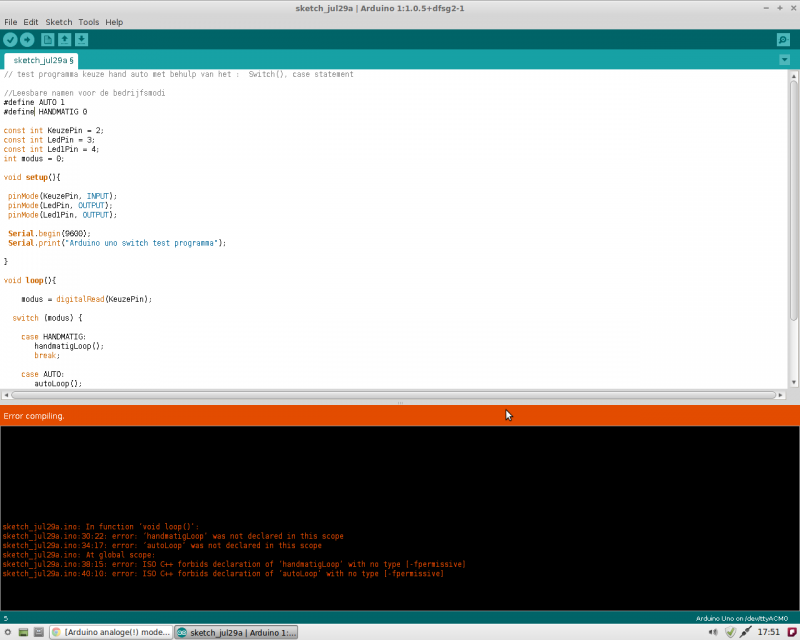The height and width of the screenshot is (640, 800).
Task: Click the "'autoLoop' was not declared" error line
Action: click(162, 546)
